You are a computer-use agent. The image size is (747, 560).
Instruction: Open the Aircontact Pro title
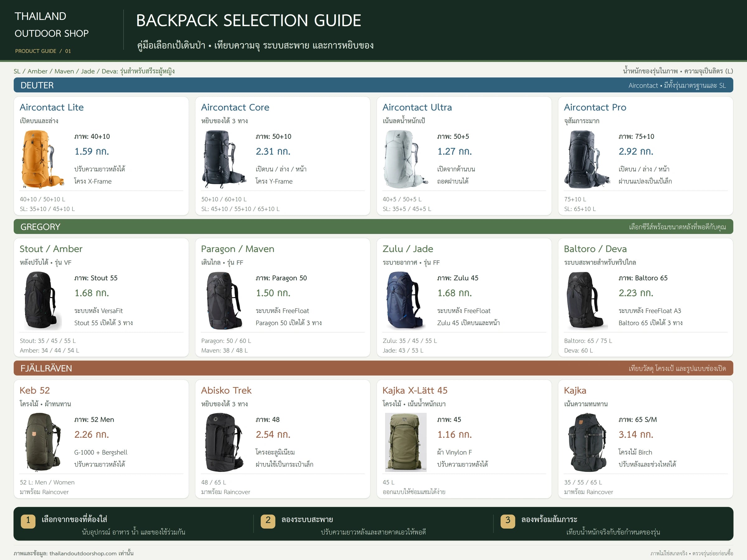click(595, 107)
